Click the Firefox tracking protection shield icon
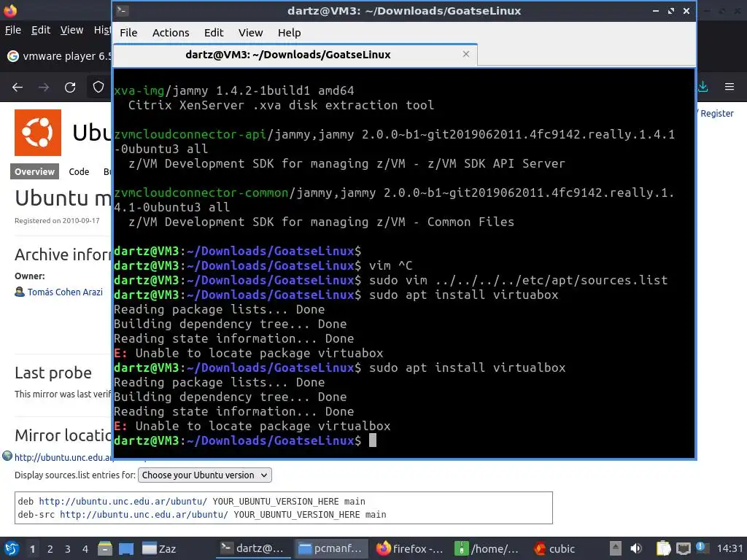The image size is (747, 560). 98,87
